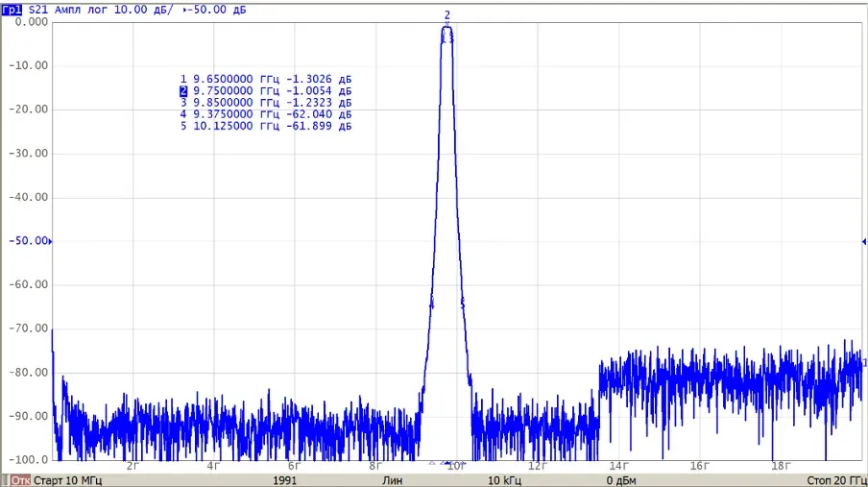The image size is (868, 487).
Task: Click the 'Стоп 20 ГГц' stop frequency field
Action: pyautogui.click(x=837, y=480)
